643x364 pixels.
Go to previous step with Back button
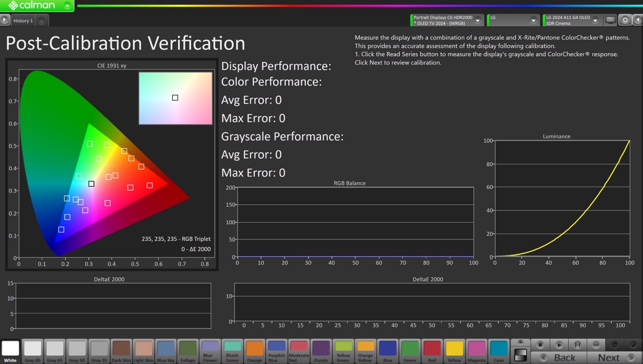[x=559, y=357]
